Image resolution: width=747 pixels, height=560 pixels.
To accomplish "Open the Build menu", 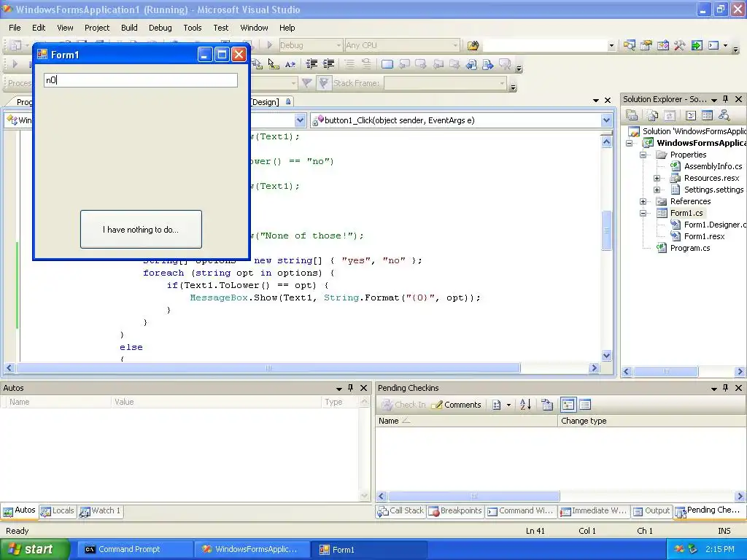I will [129, 28].
